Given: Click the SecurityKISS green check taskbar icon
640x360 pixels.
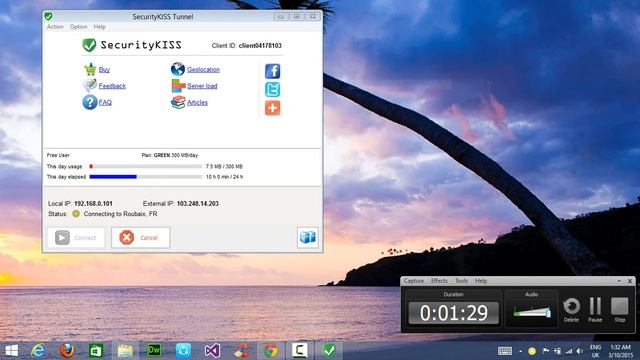Looking at the screenshot, I should [329, 351].
